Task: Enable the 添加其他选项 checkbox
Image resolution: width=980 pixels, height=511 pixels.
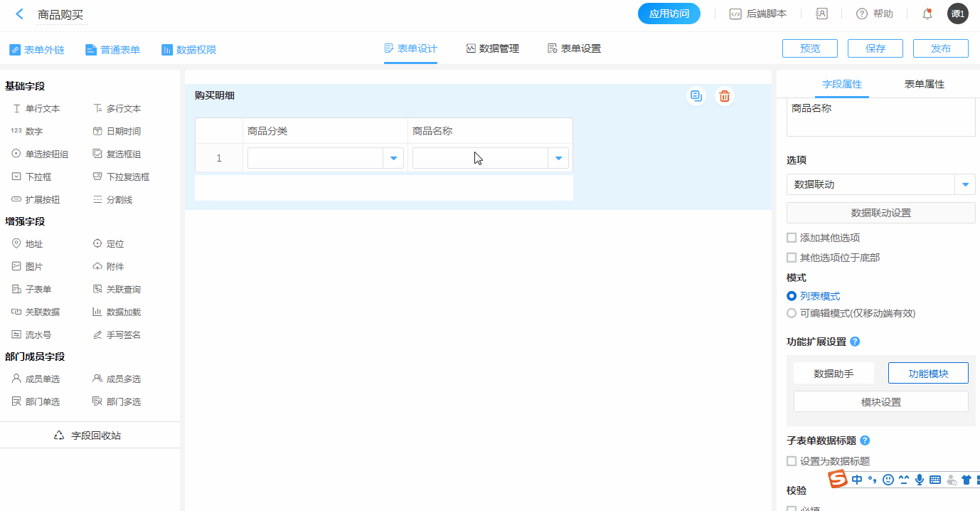Action: (x=792, y=238)
